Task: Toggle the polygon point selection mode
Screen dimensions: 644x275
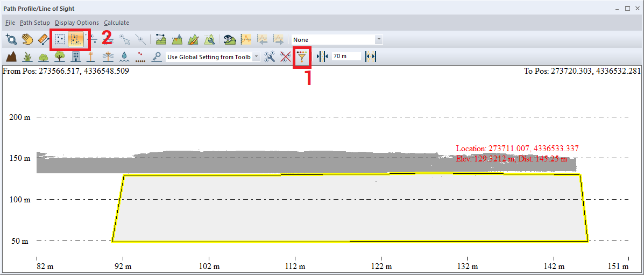Action: (x=76, y=39)
